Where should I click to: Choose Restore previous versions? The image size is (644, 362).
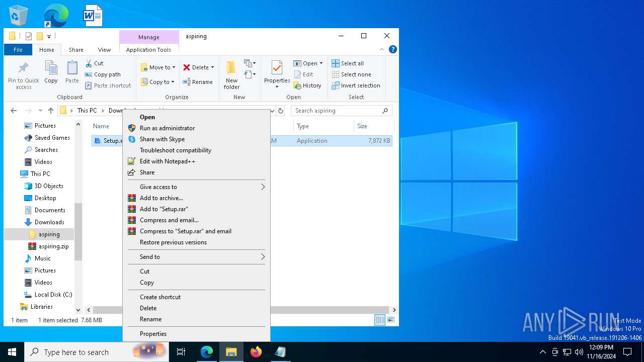196,242
